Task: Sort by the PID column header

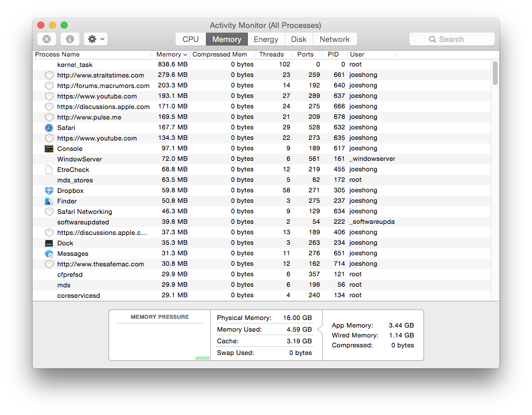Action: pos(333,54)
